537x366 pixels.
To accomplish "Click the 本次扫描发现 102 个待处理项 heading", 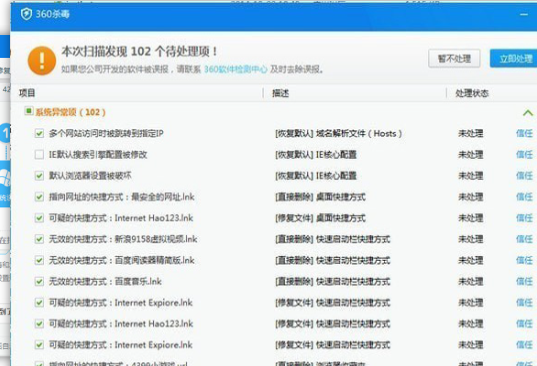I will [x=139, y=51].
